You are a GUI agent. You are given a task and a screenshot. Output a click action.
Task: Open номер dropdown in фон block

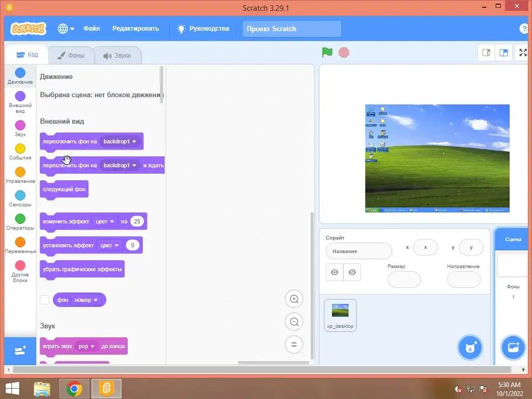[x=86, y=300]
